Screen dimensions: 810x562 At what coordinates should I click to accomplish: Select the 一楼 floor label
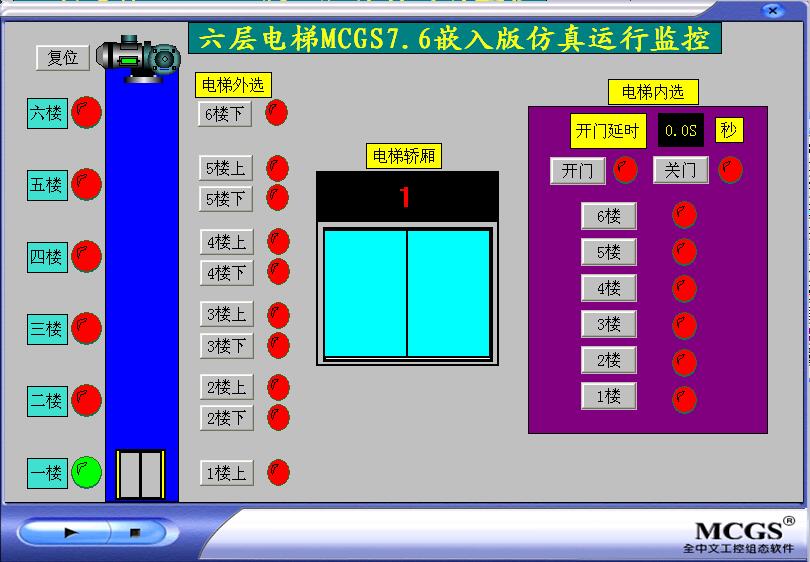[47, 473]
